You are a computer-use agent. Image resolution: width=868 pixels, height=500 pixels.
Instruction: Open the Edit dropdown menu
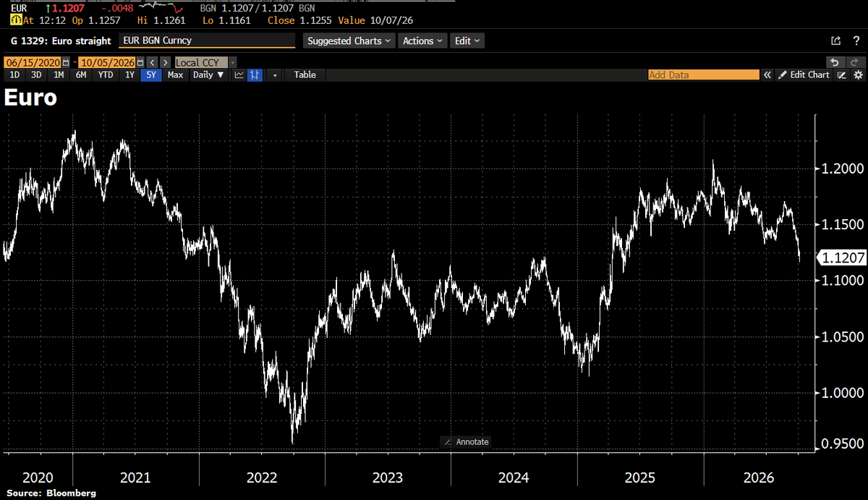tap(467, 41)
